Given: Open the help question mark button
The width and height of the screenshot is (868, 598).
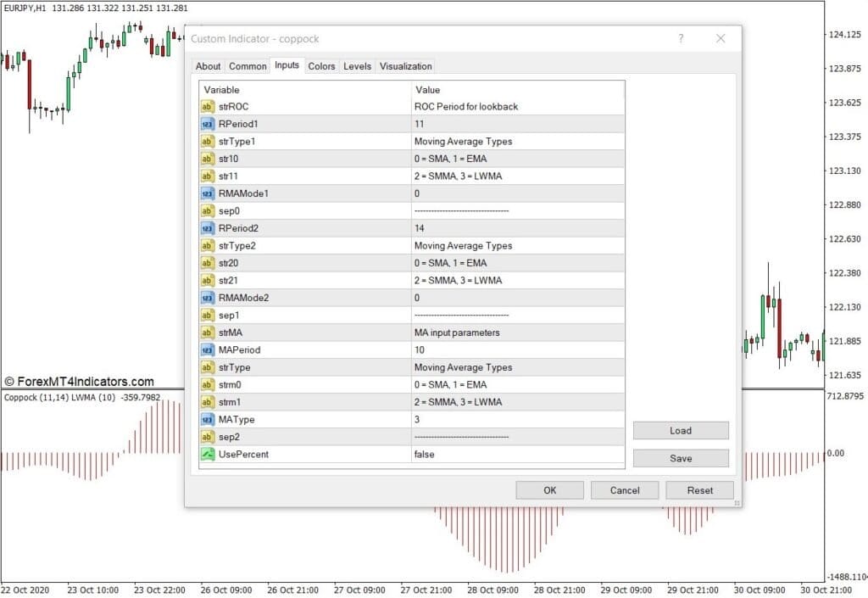Looking at the screenshot, I should coord(681,39).
